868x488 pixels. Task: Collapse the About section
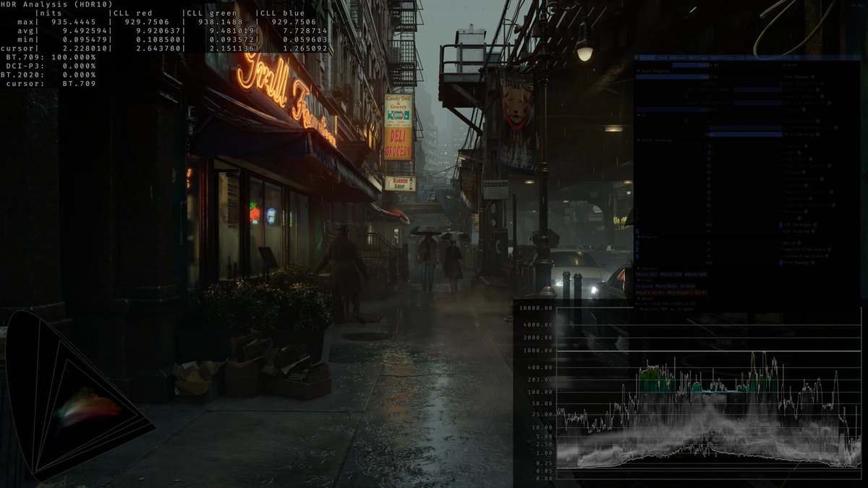(639, 299)
